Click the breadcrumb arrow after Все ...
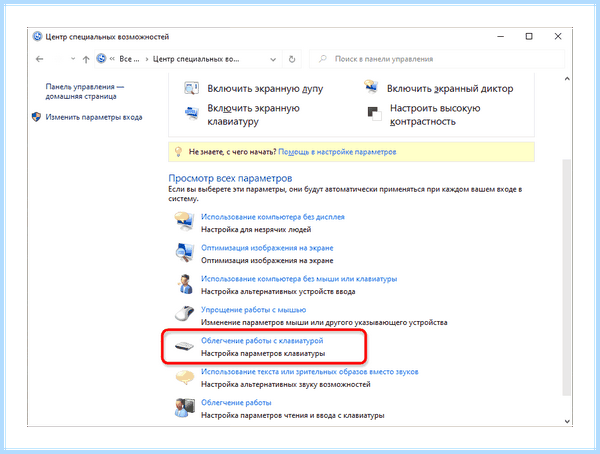The image size is (600, 454). (147, 59)
